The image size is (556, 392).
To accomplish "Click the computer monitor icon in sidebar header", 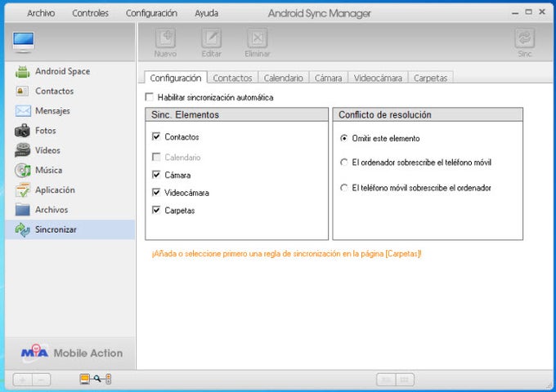I will pyautogui.click(x=24, y=42).
